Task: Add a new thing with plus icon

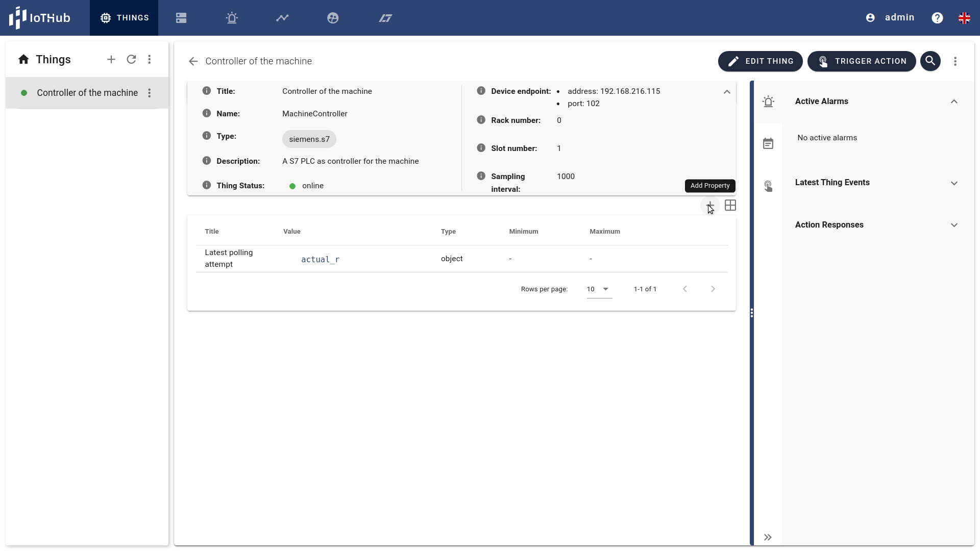Action: 111,59
